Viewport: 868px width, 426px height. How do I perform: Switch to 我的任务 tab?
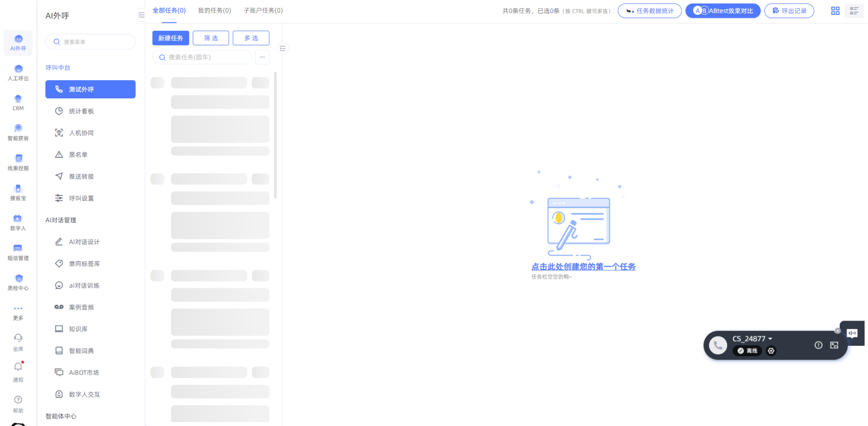(215, 10)
